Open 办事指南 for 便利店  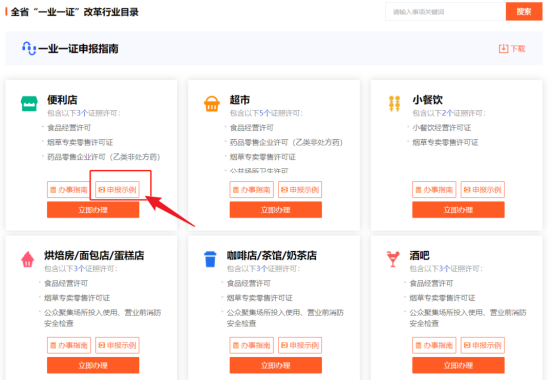point(69,189)
